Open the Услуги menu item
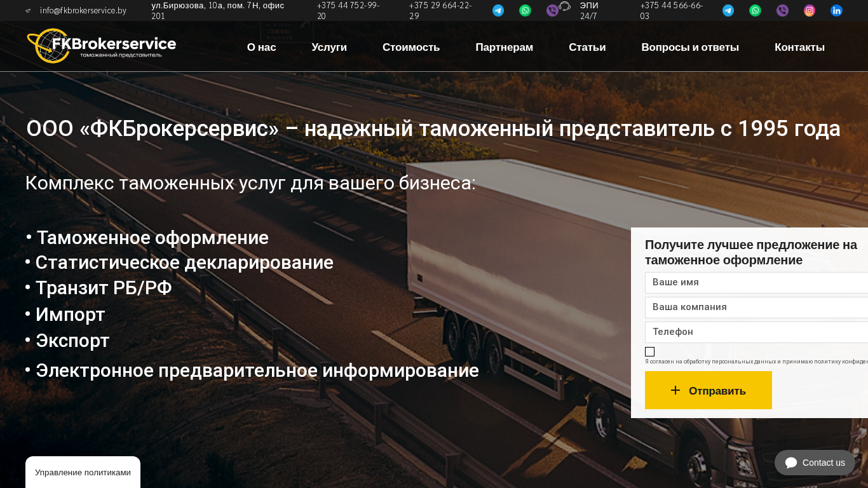 point(329,47)
